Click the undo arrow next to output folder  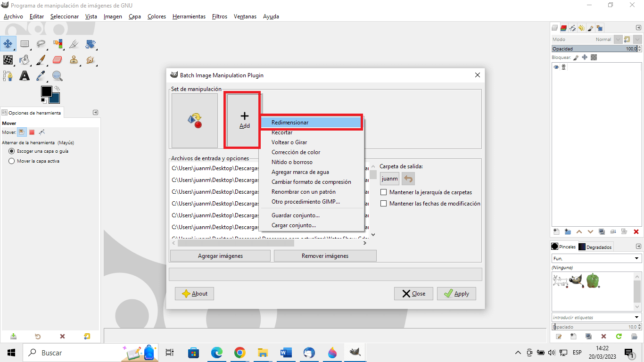(408, 179)
